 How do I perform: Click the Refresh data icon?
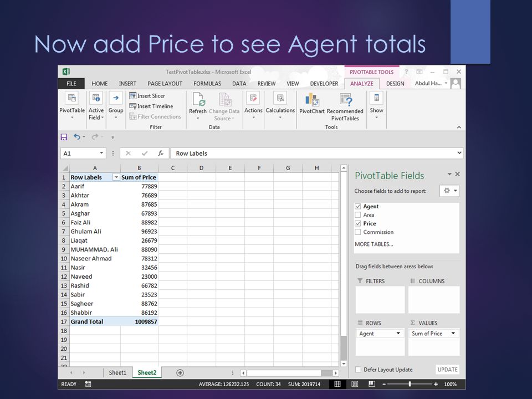[198, 99]
